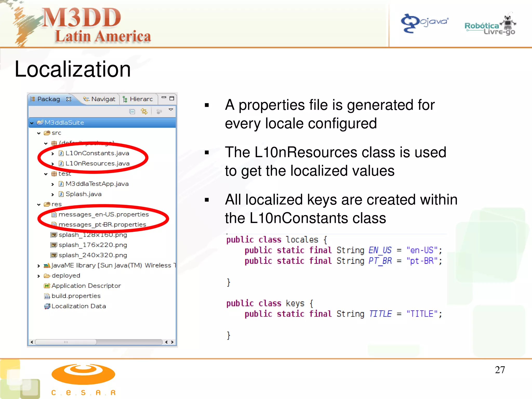Select L10nResources.java file
Image resolution: width=532 pixels, height=399 pixels.
[x=97, y=163]
